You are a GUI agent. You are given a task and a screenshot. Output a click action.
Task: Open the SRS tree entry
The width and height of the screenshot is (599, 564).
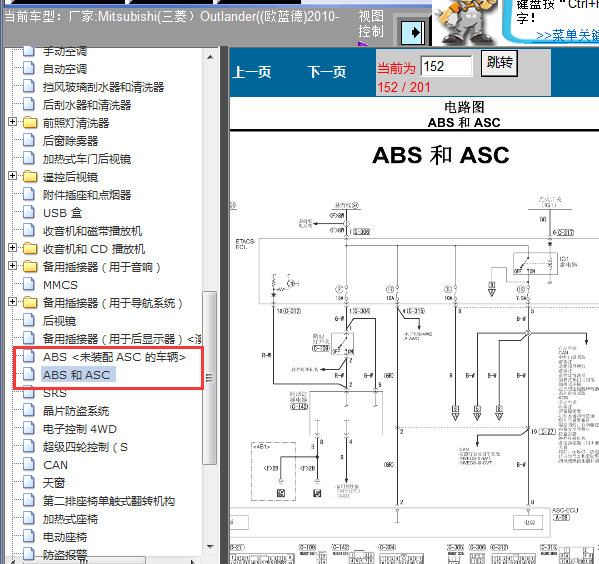[x=55, y=393]
